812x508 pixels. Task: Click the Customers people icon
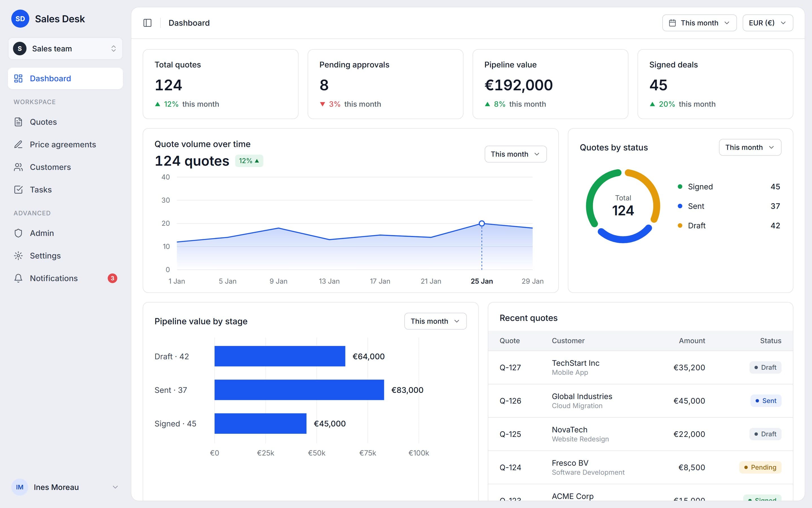point(18,167)
